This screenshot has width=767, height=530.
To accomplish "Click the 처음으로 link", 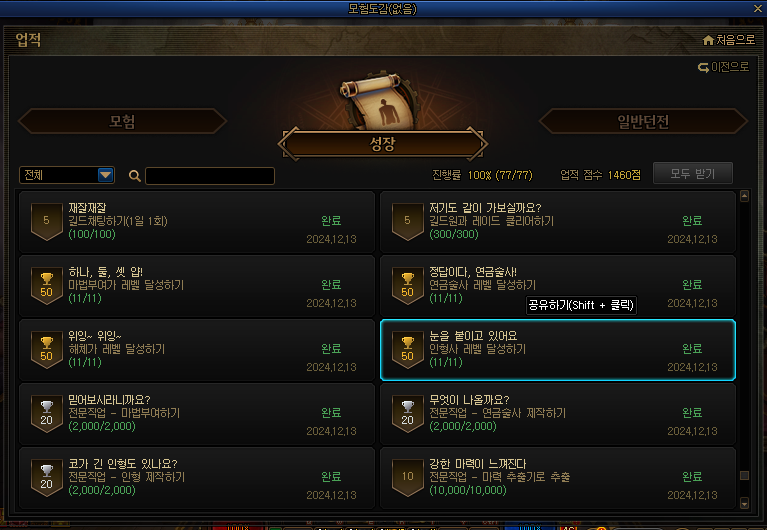I will 735,40.
